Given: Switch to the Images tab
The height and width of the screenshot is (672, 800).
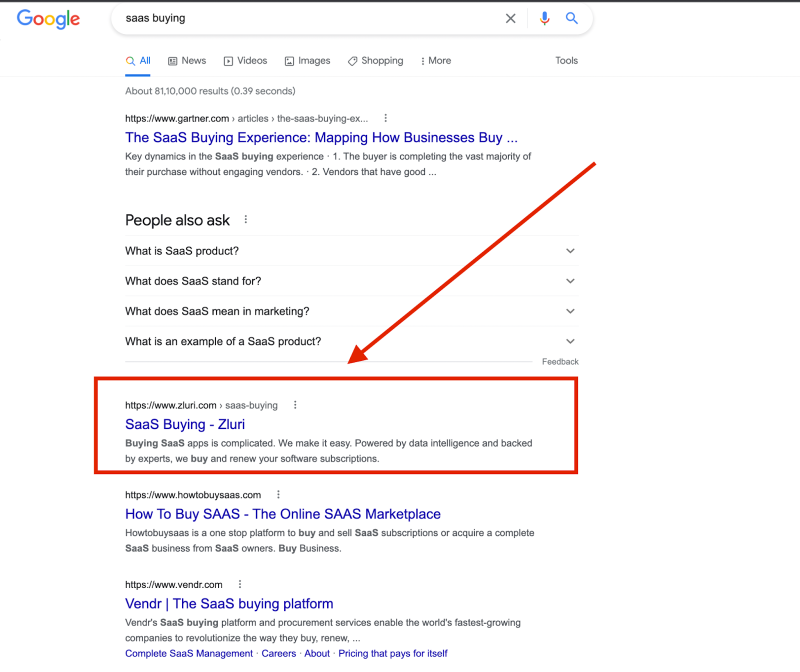Looking at the screenshot, I should click(307, 60).
